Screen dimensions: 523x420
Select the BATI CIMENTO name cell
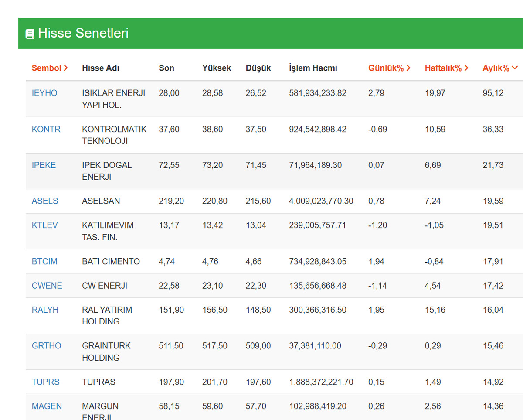click(x=111, y=262)
